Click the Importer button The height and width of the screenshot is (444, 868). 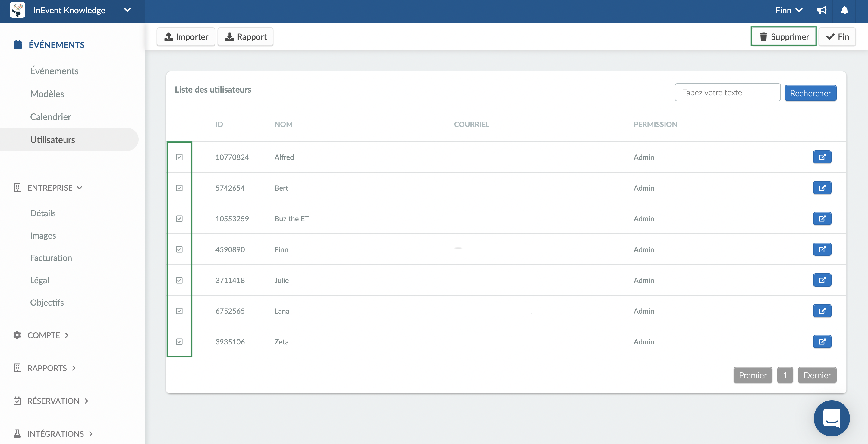(186, 37)
